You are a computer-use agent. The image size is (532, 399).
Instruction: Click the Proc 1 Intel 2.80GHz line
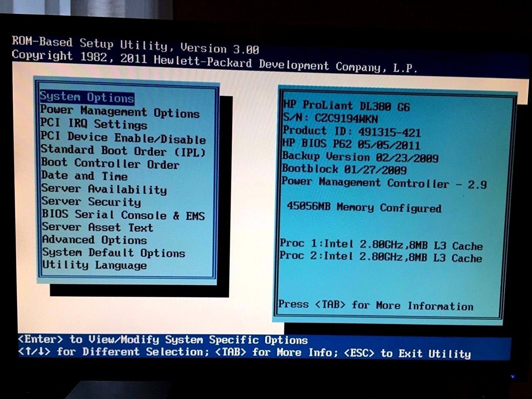[x=381, y=245]
